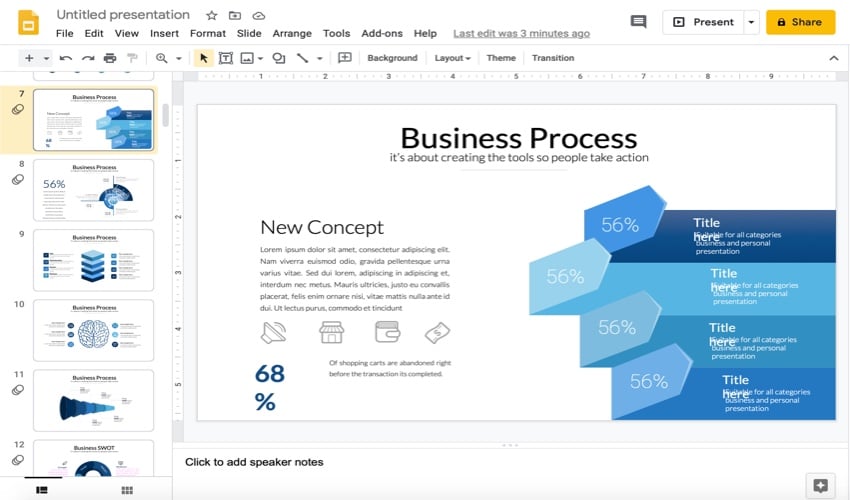Hide the menus with collapse arrow

[x=833, y=58]
